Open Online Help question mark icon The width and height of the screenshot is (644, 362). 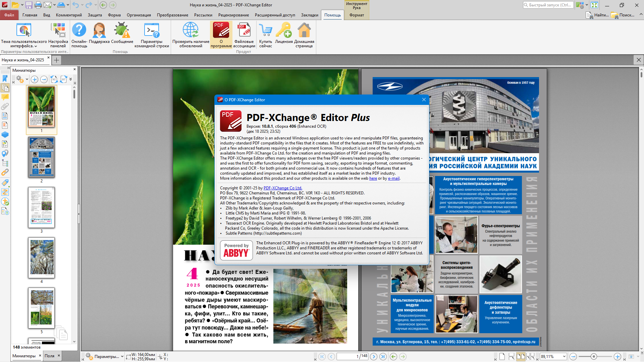[x=79, y=31]
